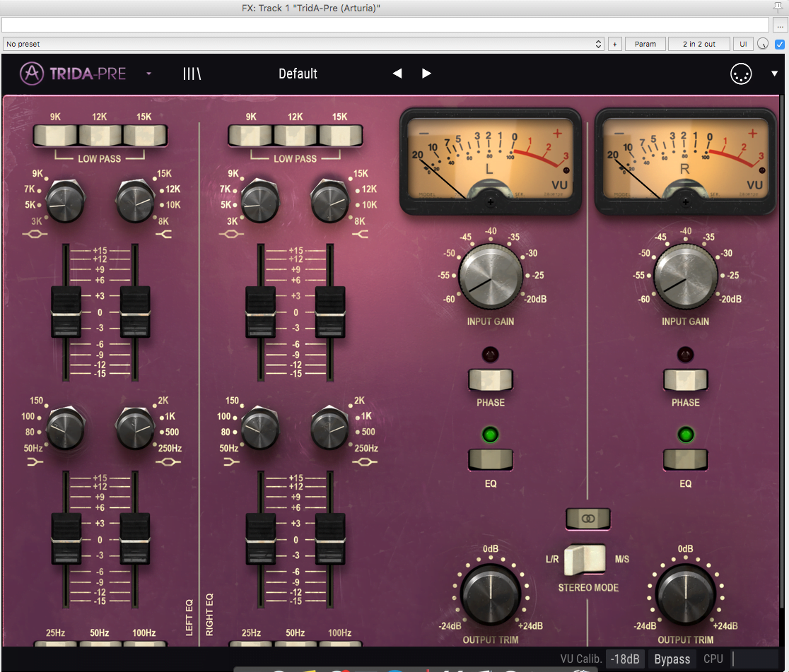Toggle the UI button
The image size is (789, 672).
pos(743,44)
